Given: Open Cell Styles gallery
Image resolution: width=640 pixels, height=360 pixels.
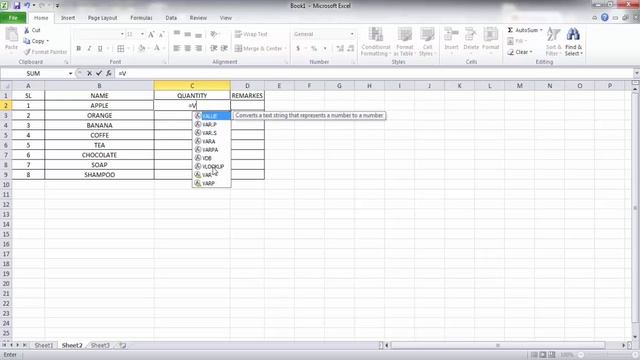Looking at the screenshot, I should 427,42.
